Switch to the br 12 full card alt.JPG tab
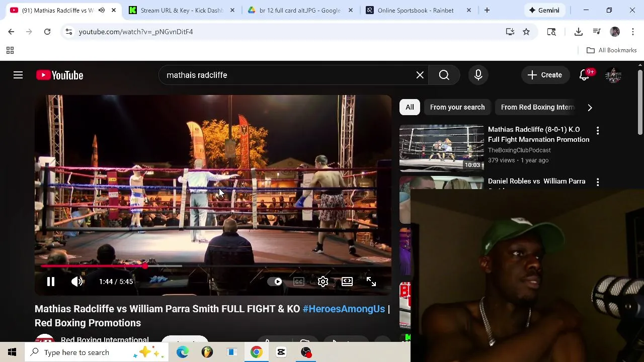The height and width of the screenshot is (362, 644). (299, 10)
